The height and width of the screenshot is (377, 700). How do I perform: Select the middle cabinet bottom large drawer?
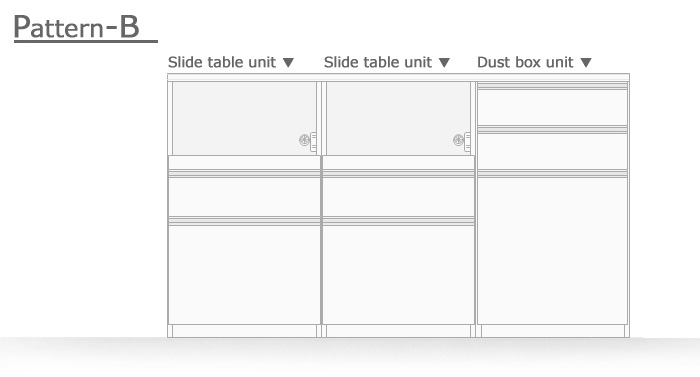click(x=398, y=275)
